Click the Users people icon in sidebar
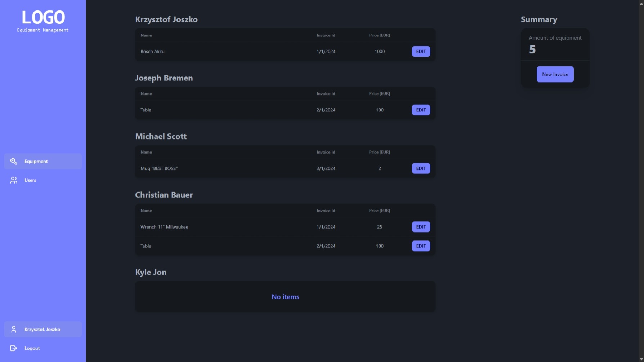 [x=14, y=180]
